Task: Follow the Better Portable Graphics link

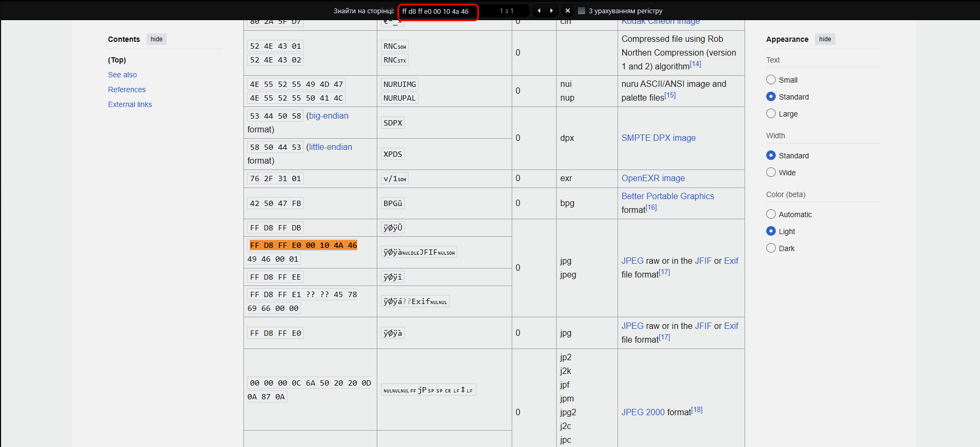Action: [667, 196]
